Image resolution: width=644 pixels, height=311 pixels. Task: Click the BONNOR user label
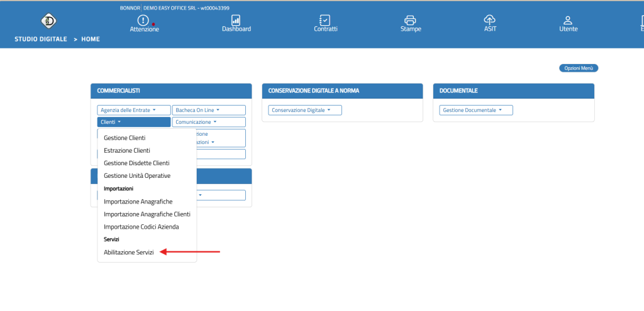coord(130,8)
